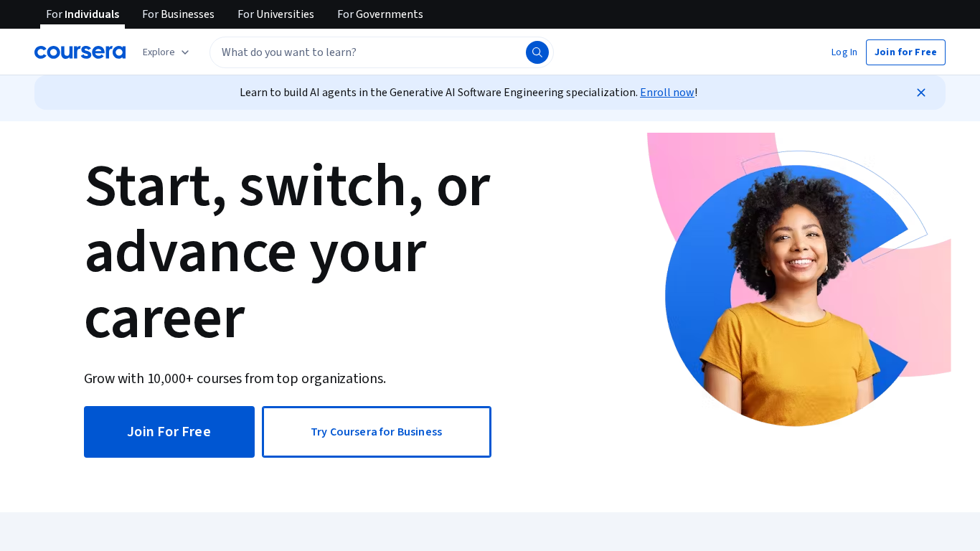The image size is (980, 551).
Task: Open the For Universities tab
Action: (x=275, y=14)
